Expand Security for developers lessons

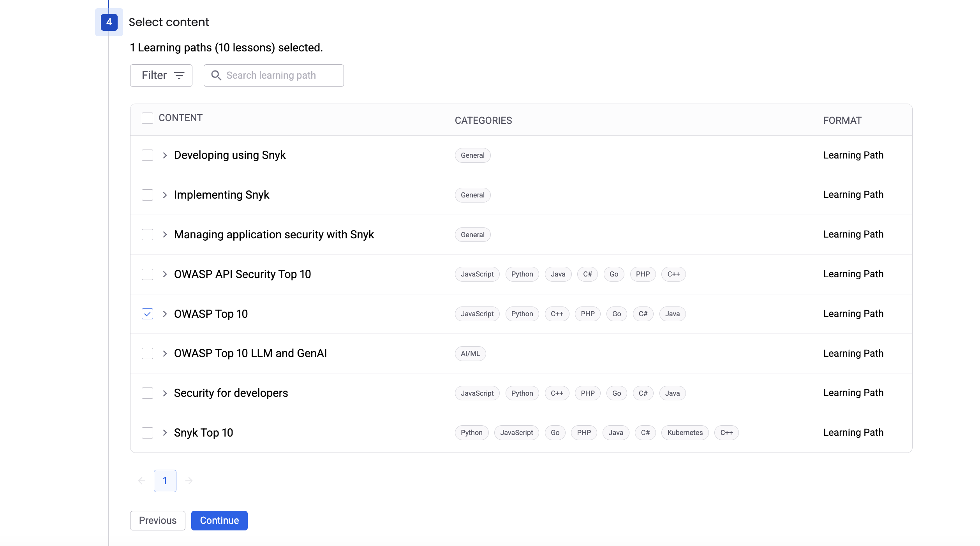(165, 393)
